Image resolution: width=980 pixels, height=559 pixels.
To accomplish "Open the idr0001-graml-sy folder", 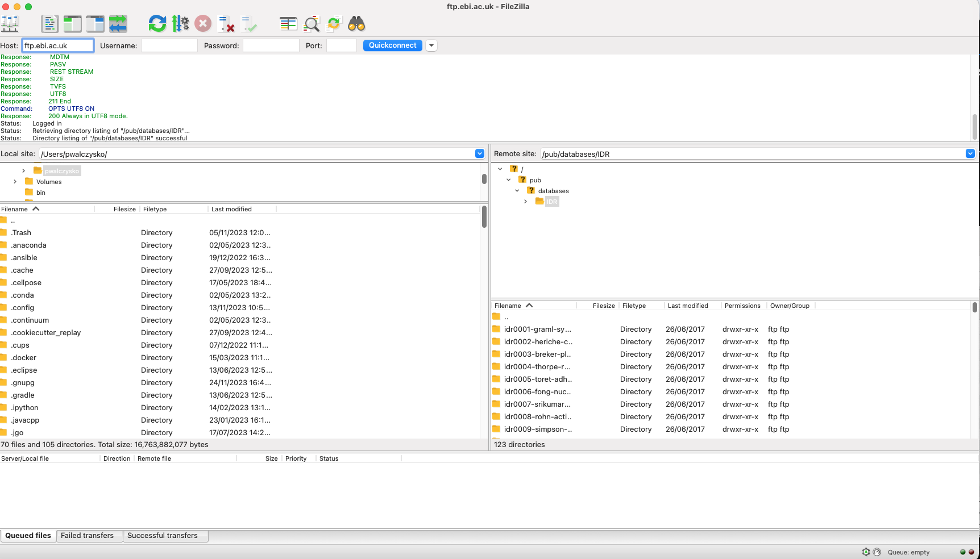I will pyautogui.click(x=538, y=329).
